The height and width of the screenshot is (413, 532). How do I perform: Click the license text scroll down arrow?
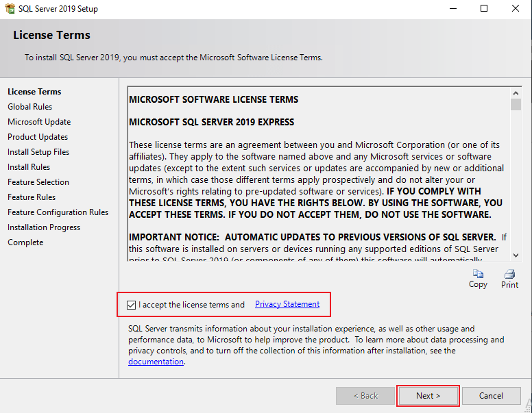516,255
